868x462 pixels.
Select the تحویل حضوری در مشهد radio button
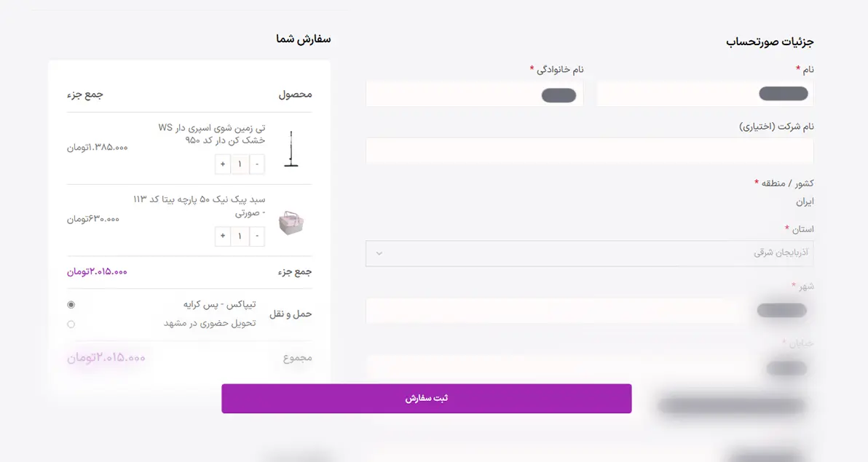pos(71,324)
